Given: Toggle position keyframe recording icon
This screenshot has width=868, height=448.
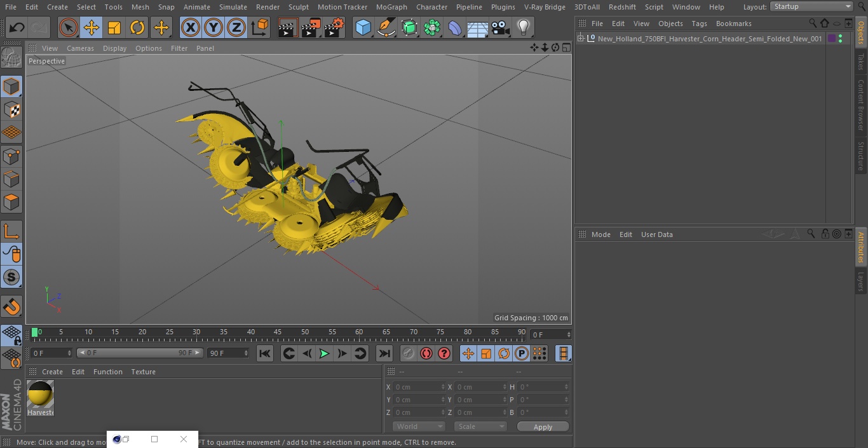Looking at the screenshot, I should click(x=468, y=353).
